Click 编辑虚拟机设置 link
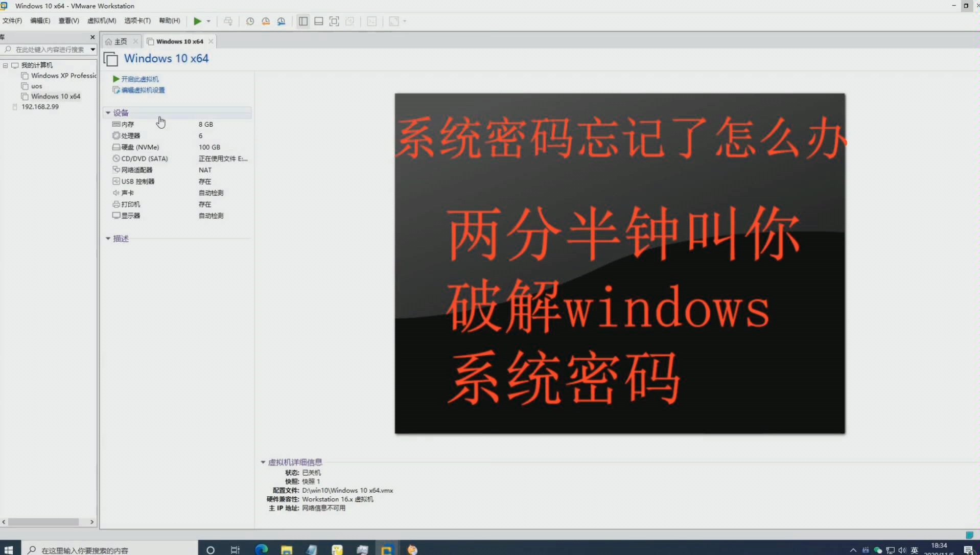The height and width of the screenshot is (555, 980). click(x=139, y=90)
